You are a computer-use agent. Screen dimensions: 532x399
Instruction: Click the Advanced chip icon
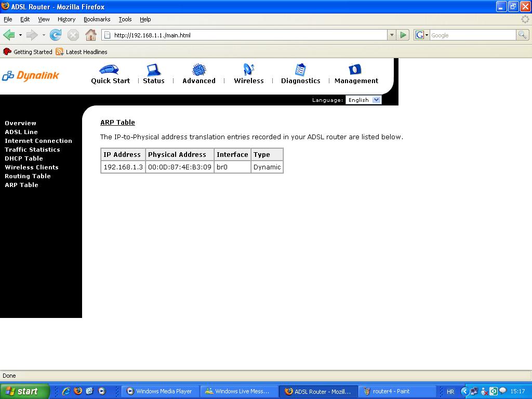(x=199, y=70)
